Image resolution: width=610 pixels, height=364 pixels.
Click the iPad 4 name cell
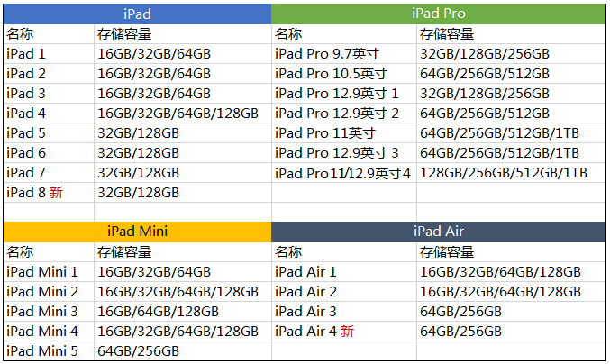pyautogui.click(x=49, y=114)
